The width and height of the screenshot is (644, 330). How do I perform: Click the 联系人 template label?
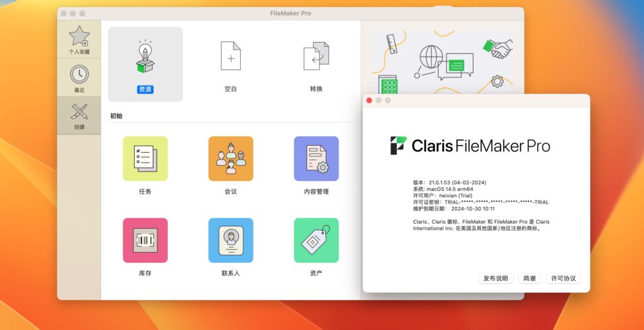pos(231,273)
